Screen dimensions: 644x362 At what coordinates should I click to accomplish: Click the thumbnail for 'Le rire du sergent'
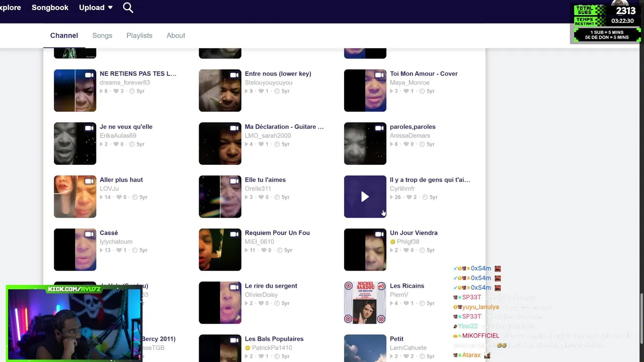pos(220,303)
